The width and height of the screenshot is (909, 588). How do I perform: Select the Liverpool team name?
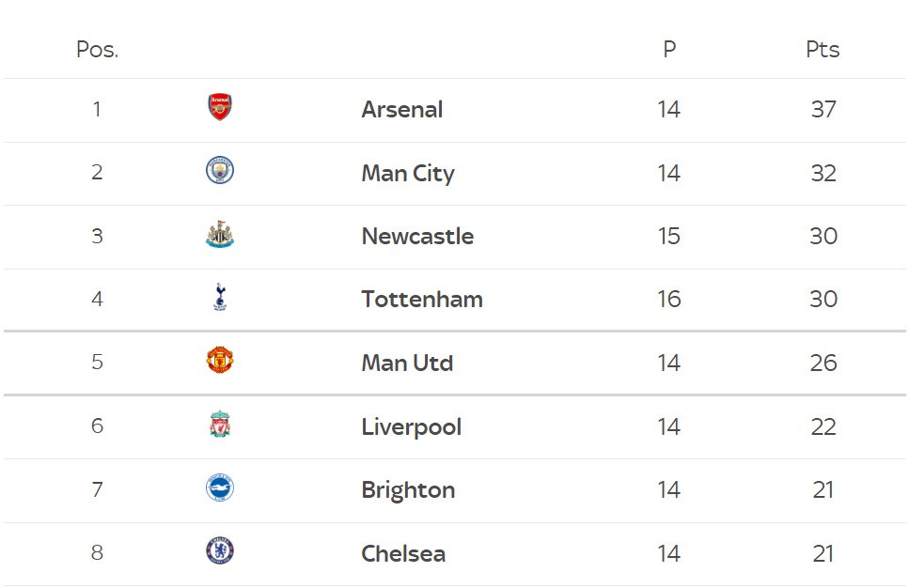pos(411,426)
